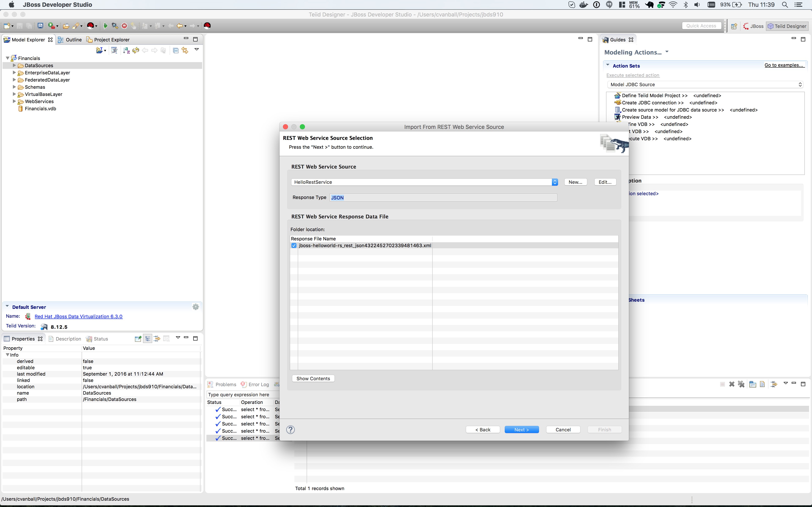
Task: Open the HelloRestService source dropdown
Action: (555, 182)
